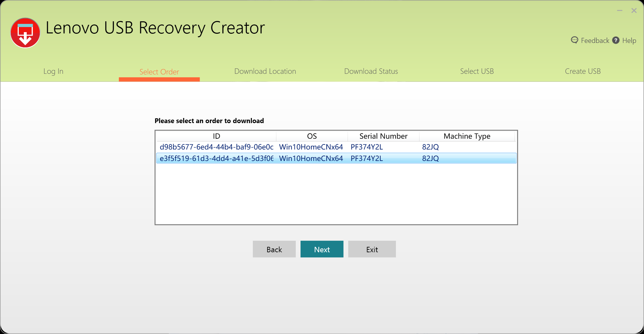
Task: Click the Exit button
Action: (x=372, y=249)
